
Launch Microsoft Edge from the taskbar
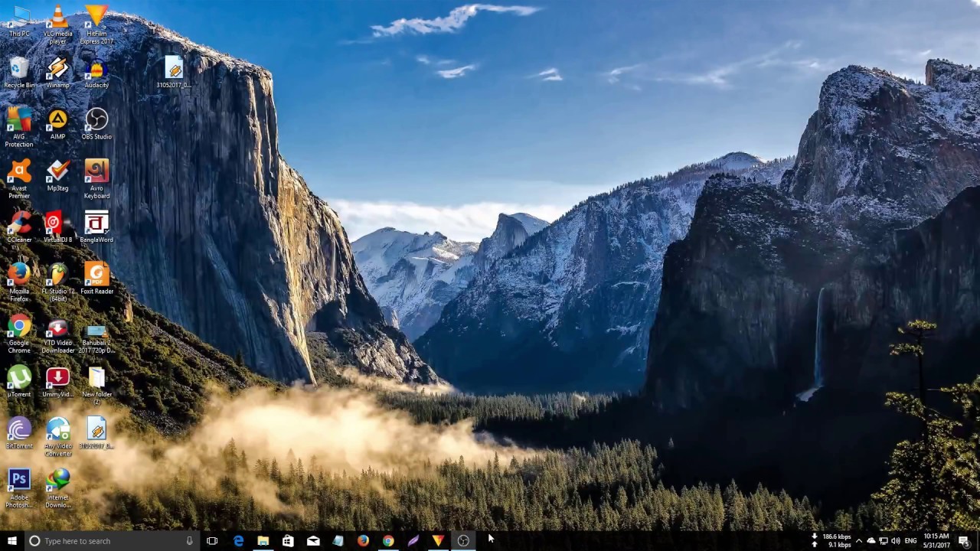tap(238, 541)
